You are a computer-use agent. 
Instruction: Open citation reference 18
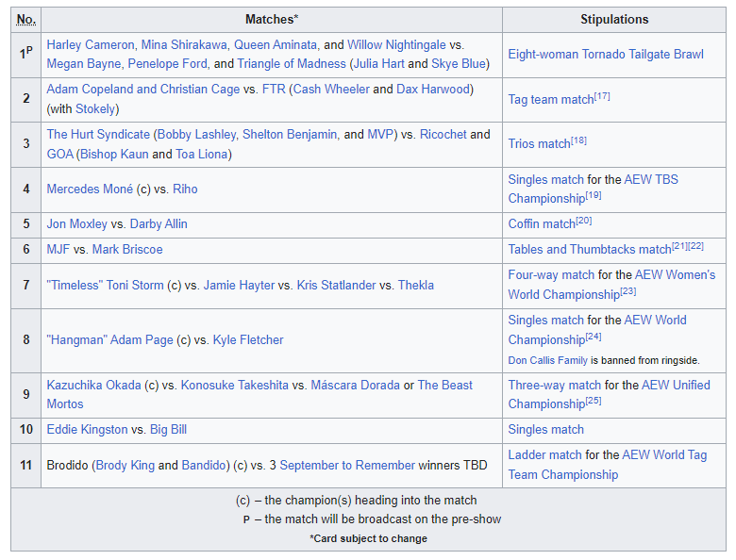point(578,140)
